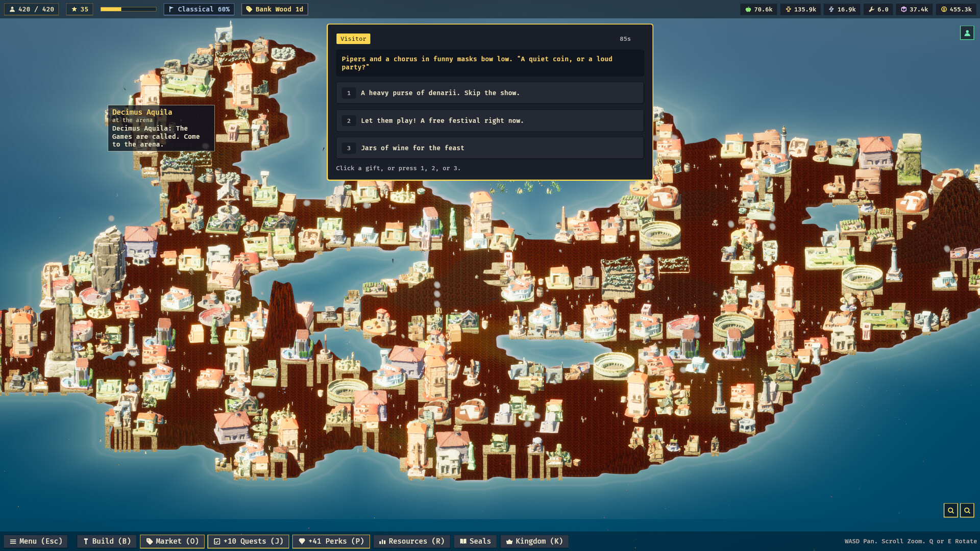Click the hamburger icon on Menu button
The image size is (980, 551).
[x=13, y=541]
